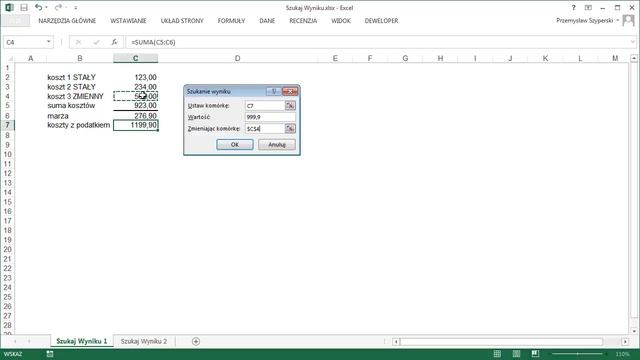
Task: Click cell with text marża
Action: (x=58, y=116)
